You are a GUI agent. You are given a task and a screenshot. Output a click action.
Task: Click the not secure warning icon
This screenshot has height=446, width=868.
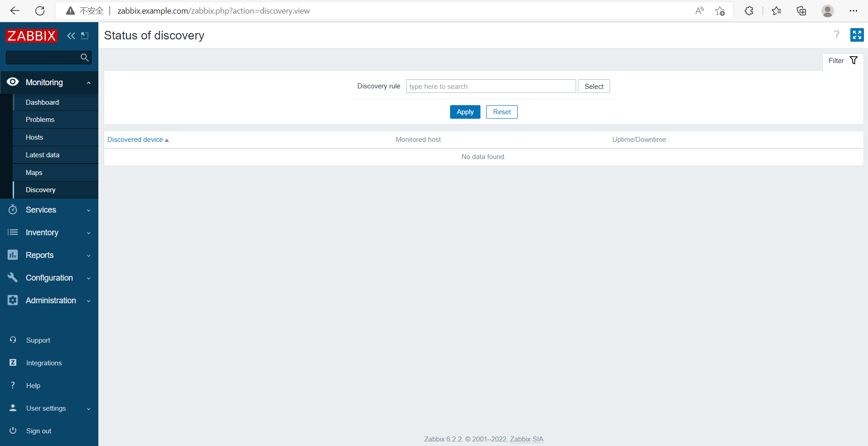pos(70,11)
